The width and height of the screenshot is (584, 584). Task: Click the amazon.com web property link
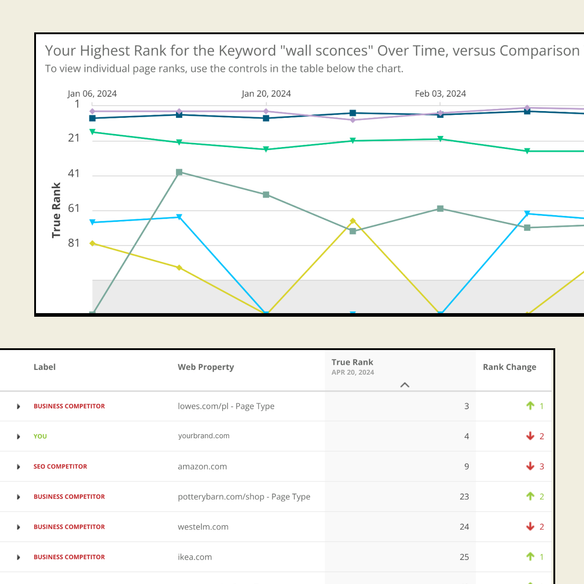point(202,466)
